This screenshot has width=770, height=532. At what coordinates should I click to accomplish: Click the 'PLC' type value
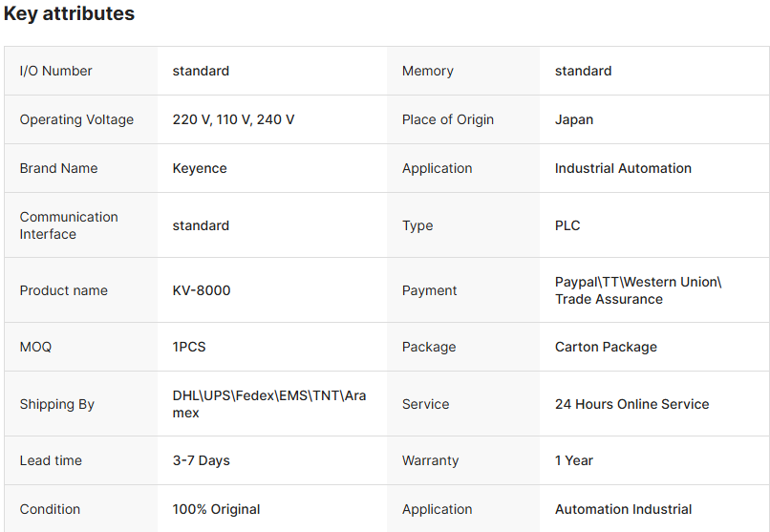pyautogui.click(x=567, y=225)
